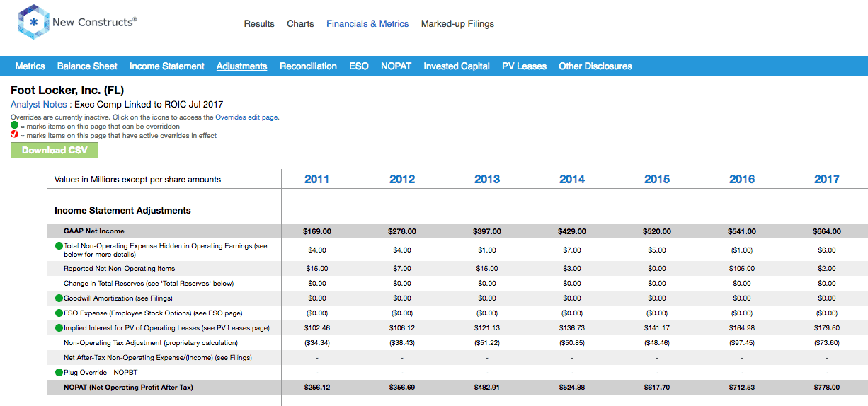Switch to the Balance Sheet tab
The height and width of the screenshot is (406, 868).
click(87, 66)
